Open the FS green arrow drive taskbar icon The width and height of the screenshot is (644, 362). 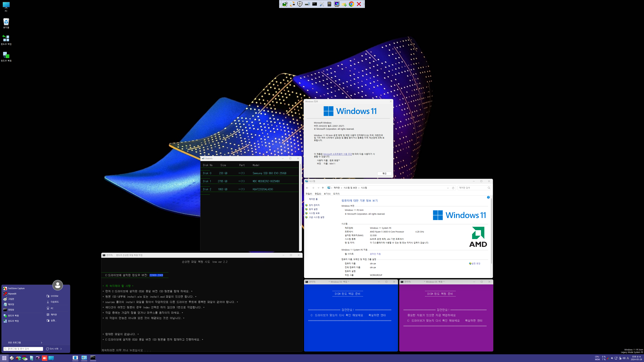25,358
